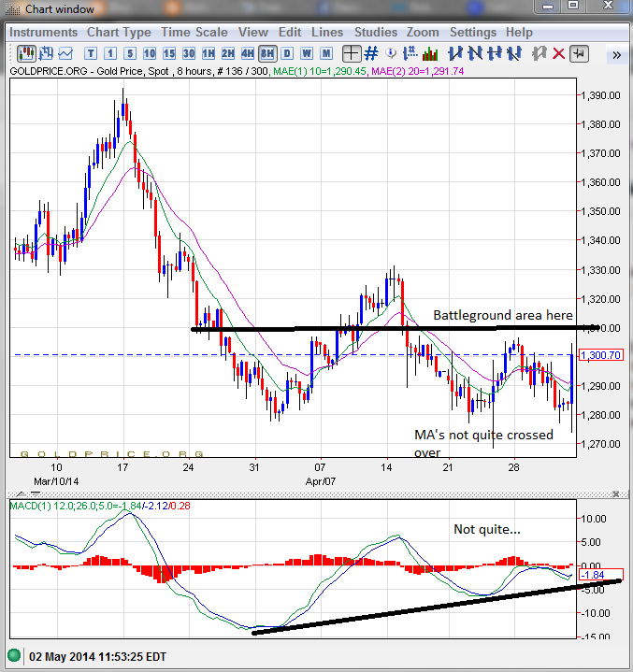Select second line drawing tool
This screenshot has height=672, width=633.
pos(475,53)
